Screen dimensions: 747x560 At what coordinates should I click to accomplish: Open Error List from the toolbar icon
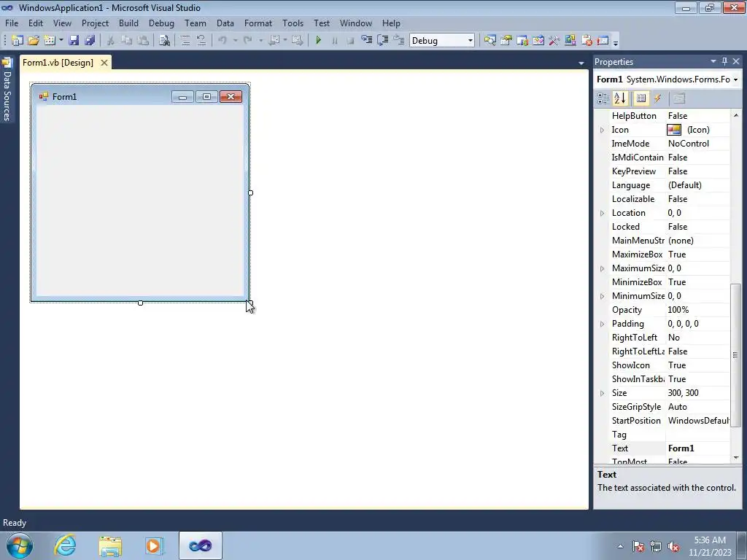[587, 41]
